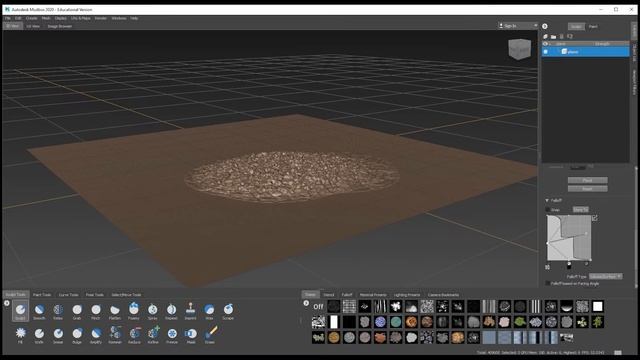
Task: Switch to the Stencil tab
Action: point(329,295)
